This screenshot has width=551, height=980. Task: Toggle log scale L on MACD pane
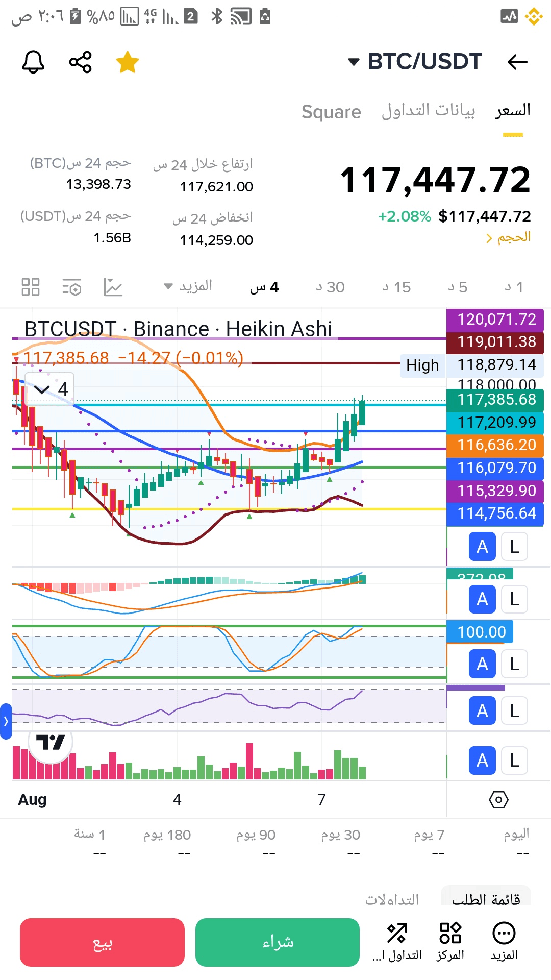point(514,599)
